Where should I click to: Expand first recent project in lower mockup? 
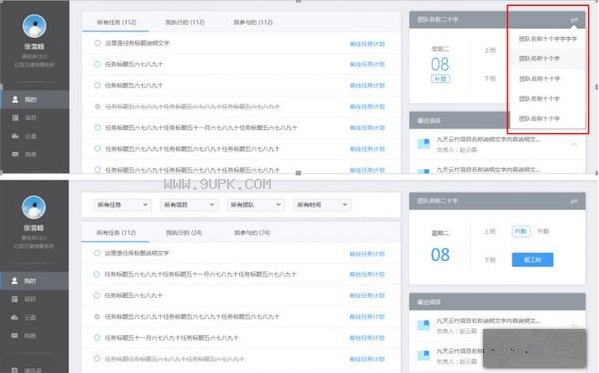tap(574, 326)
